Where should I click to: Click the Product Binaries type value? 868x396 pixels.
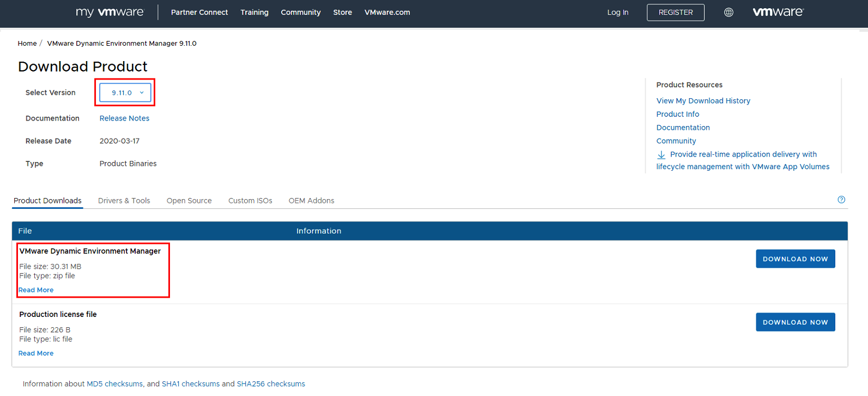[x=128, y=164]
